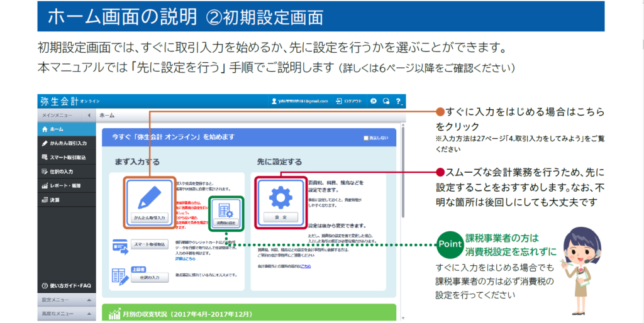This screenshot has height=323, width=644.
Task: Open 仕訳の入力 in the sidebar
Action: click(67, 172)
